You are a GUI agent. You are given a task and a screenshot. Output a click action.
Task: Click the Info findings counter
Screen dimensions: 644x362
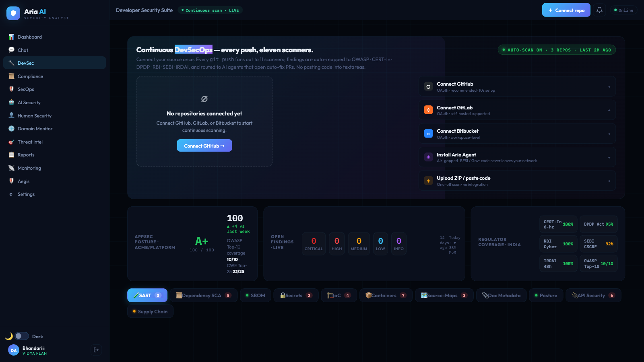(x=399, y=244)
